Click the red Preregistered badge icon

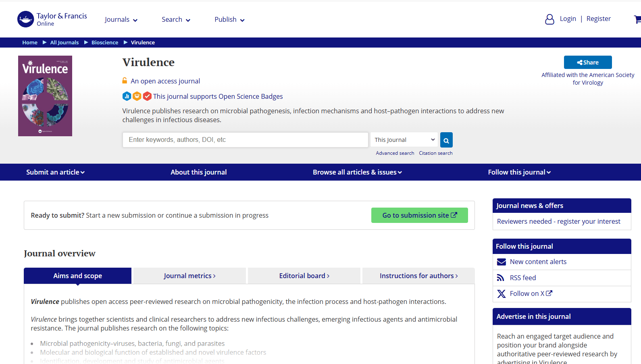[147, 96]
